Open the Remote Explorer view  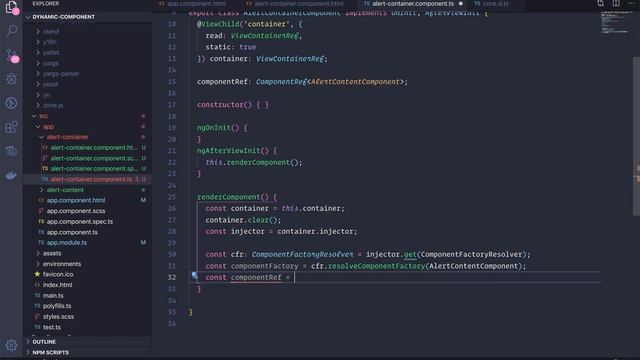coord(11,151)
